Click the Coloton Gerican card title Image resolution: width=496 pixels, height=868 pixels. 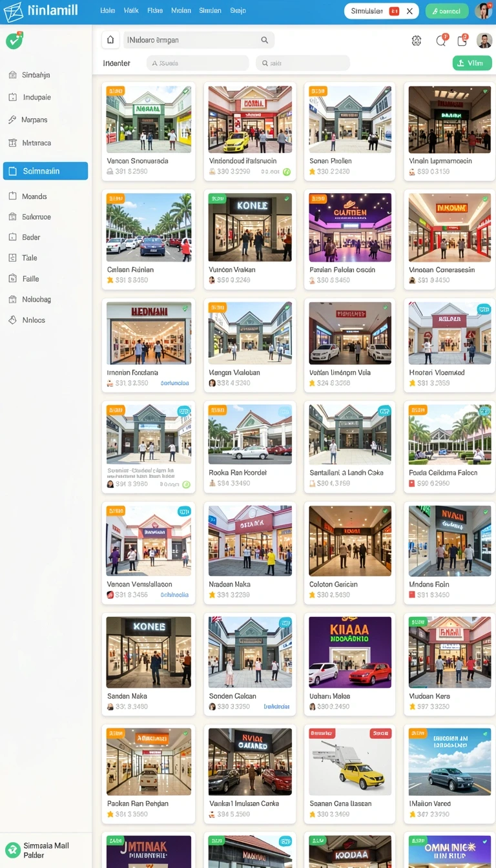[333, 584]
